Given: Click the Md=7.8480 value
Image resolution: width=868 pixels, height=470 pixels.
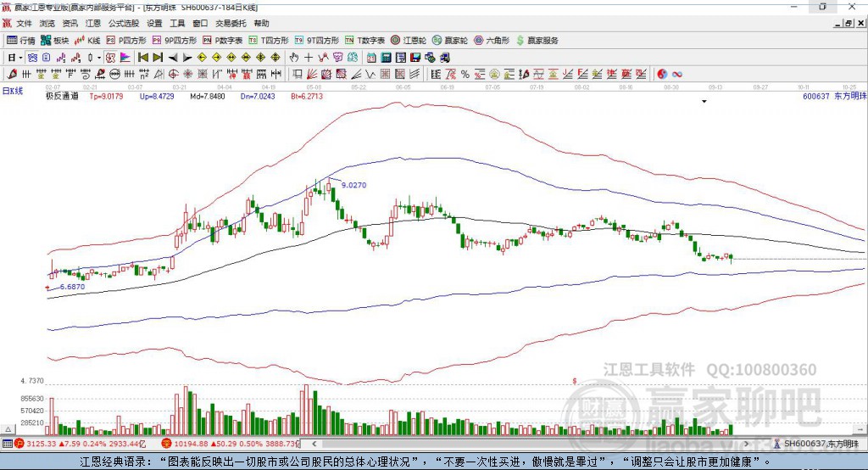Looking at the screenshot, I should pyautogui.click(x=208, y=96).
